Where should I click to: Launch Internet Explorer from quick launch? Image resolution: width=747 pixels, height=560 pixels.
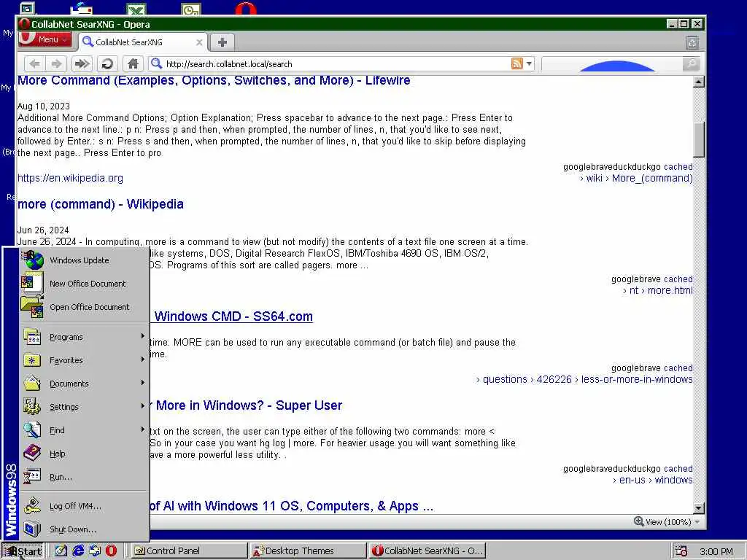click(x=77, y=551)
